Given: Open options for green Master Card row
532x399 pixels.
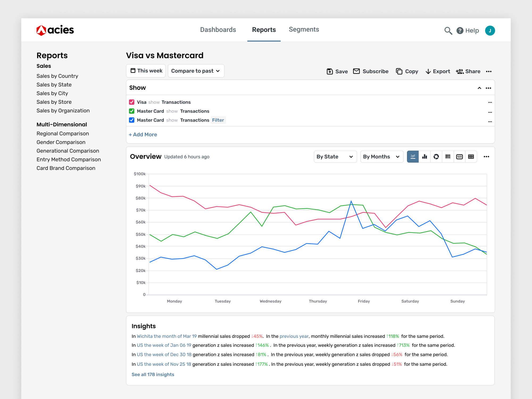Looking at the screenshot, I should pyautogui.click(x=490, y=112).
